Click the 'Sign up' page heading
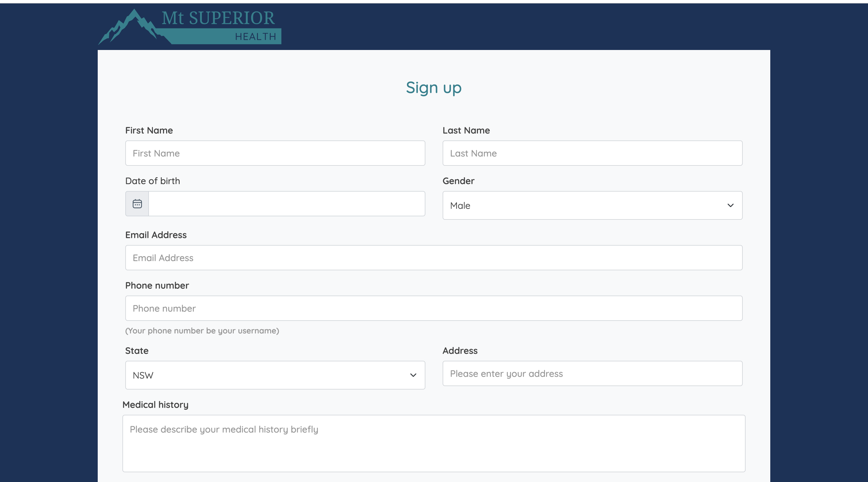 pos(434,88)
